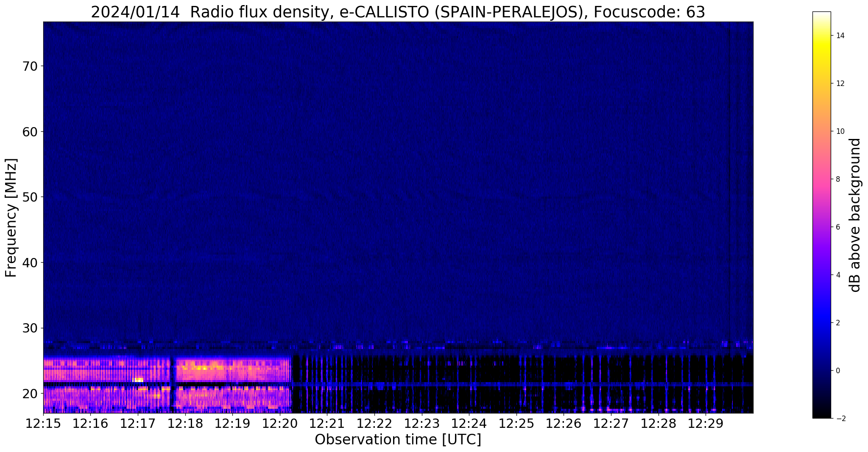Click the 12:26 time tick label
The width and height of the screenshot is (868, 452).
(563, 424)
